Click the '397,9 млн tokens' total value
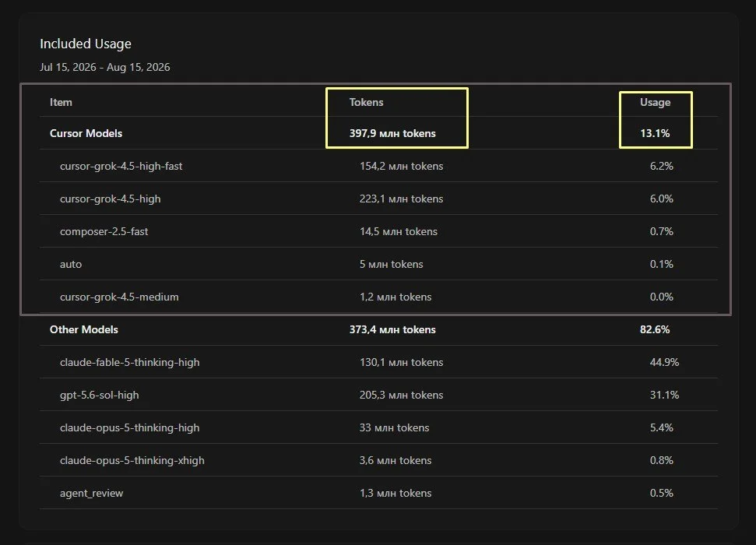This screenshot has height=545, width=756. 392,133
